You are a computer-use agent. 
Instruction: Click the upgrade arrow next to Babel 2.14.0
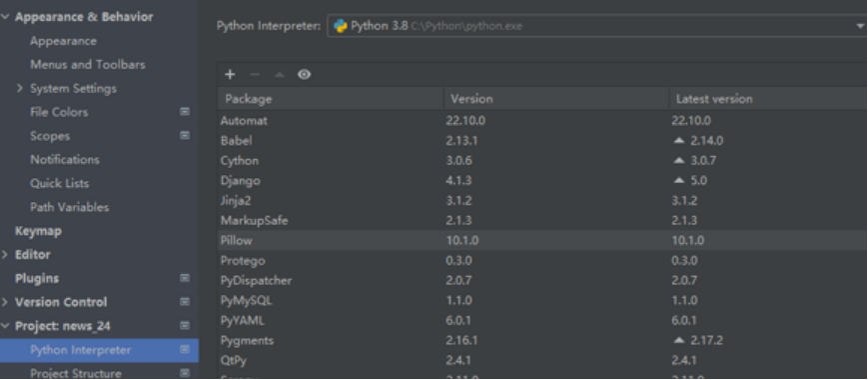tap(679, 141)
